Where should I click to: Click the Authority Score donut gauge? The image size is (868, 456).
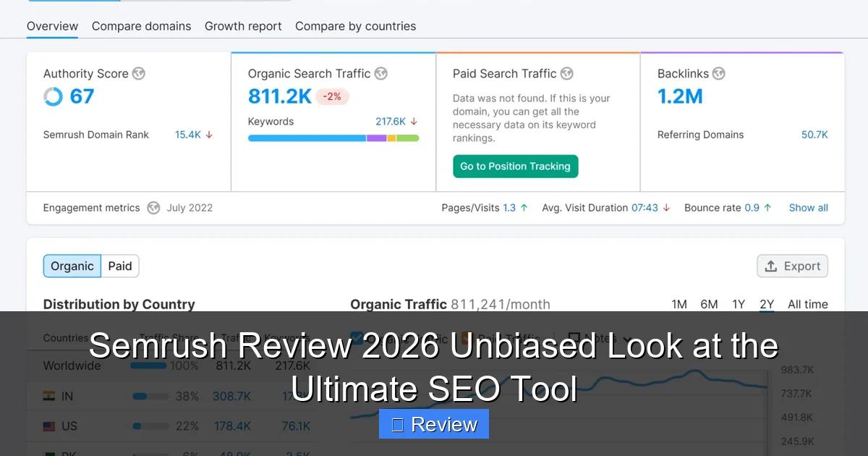point(51,96)
